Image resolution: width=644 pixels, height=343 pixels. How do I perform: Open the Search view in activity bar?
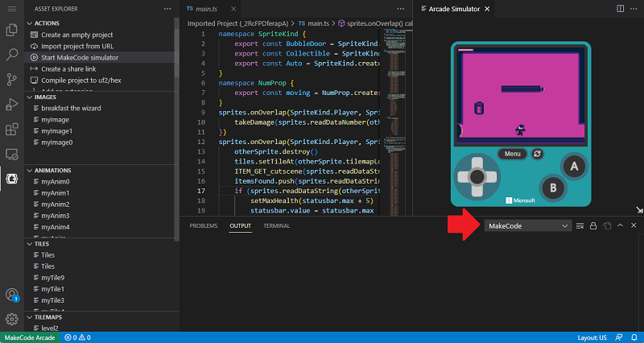pos(12,55)
